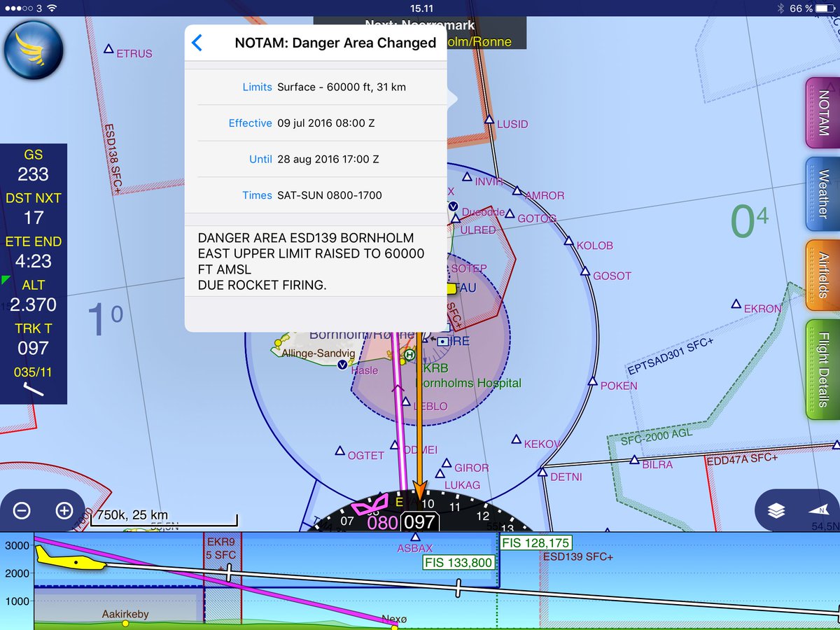Zoom in with the plus button
Screen dimensions: 840x630
(x=64, y=511)
